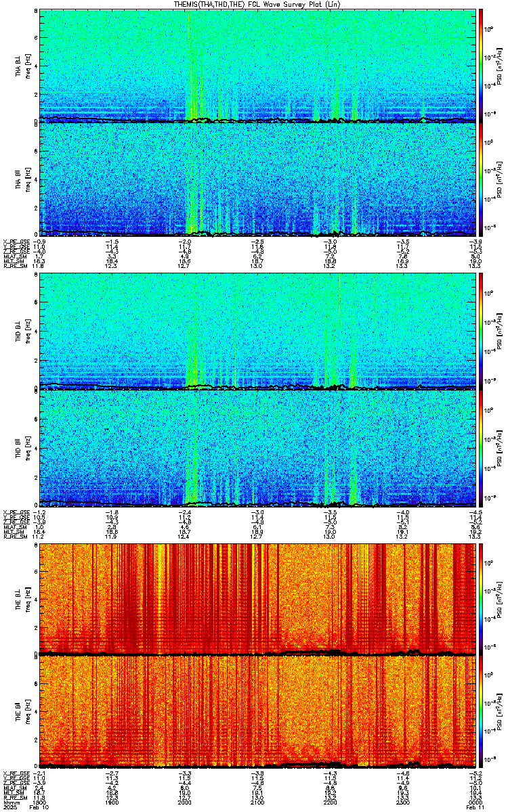Click the PSD color bar beside THA B-parallel
Viewport: 508px width, 812px height.
pos(481,179)
